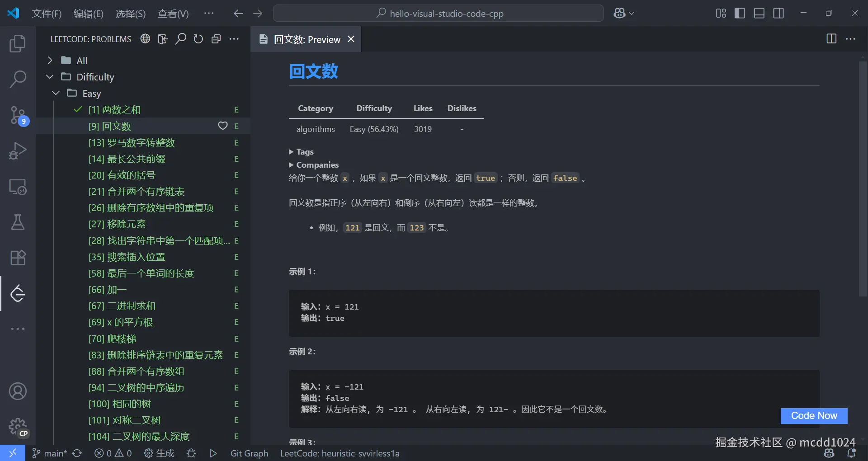868x461 pixels.
Task: Open editor more actions ellipsis
Action: (850, 39)
